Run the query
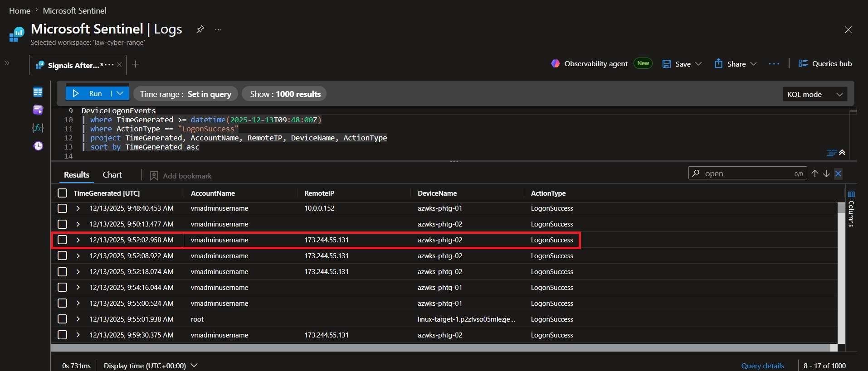Screen dimensions: 868x371 [89, 93]
